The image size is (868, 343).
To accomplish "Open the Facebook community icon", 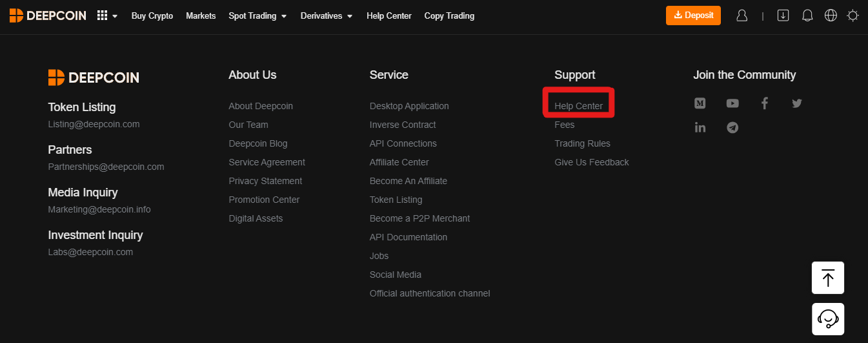I will (764, 103).
